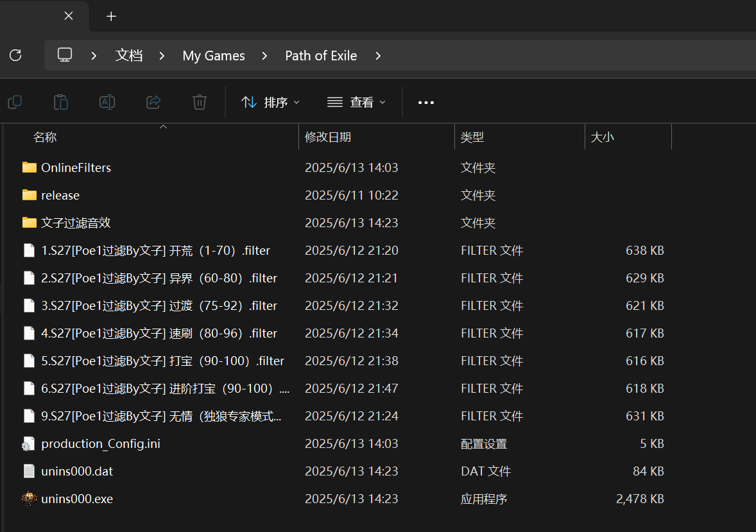Click the 84 KB size cell
This screenshot has width=756, height=532.
tap(648, 471)
